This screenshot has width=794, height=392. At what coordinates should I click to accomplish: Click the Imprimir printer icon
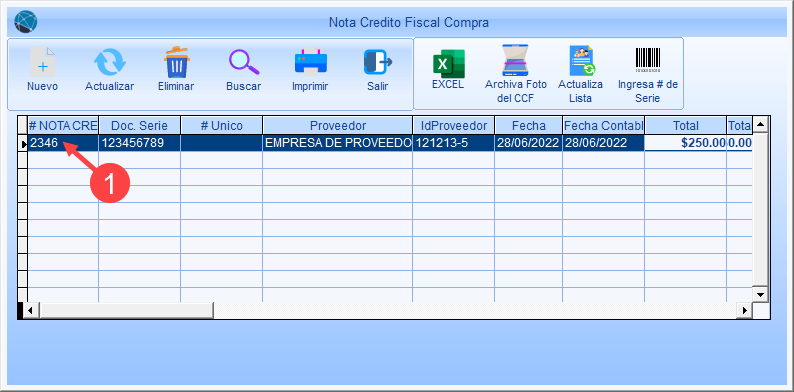pos(310,62)
